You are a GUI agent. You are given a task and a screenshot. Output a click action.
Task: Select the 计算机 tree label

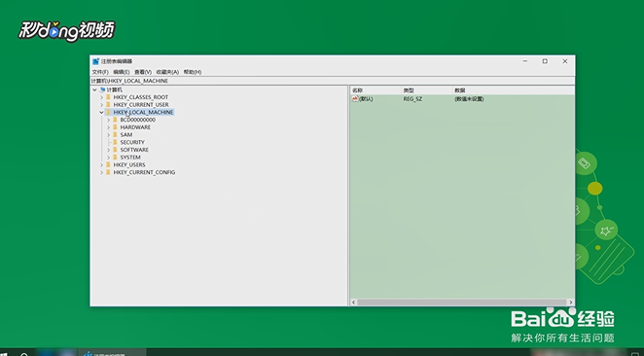tap(115, 89)
